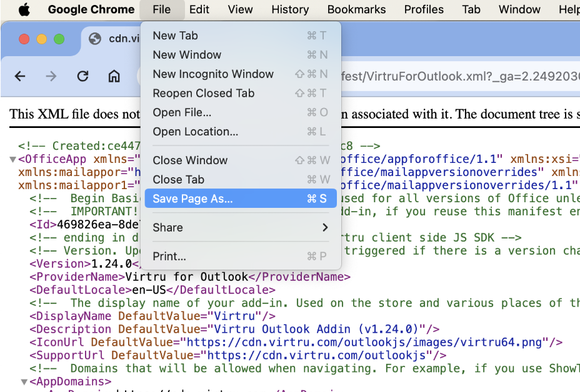Select Close Tab menu item

pos(241,180)
